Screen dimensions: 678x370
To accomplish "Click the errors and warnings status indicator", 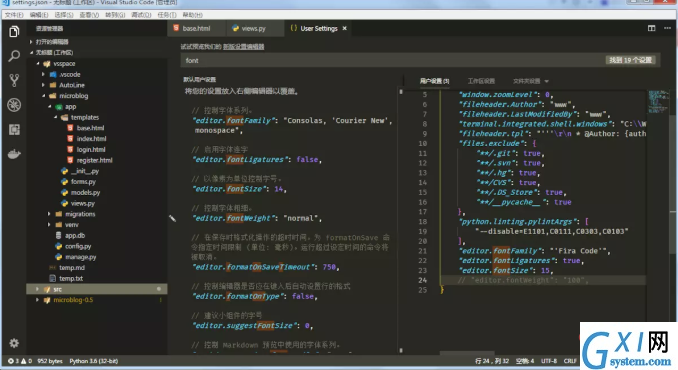I will click(x=20, y=361).
